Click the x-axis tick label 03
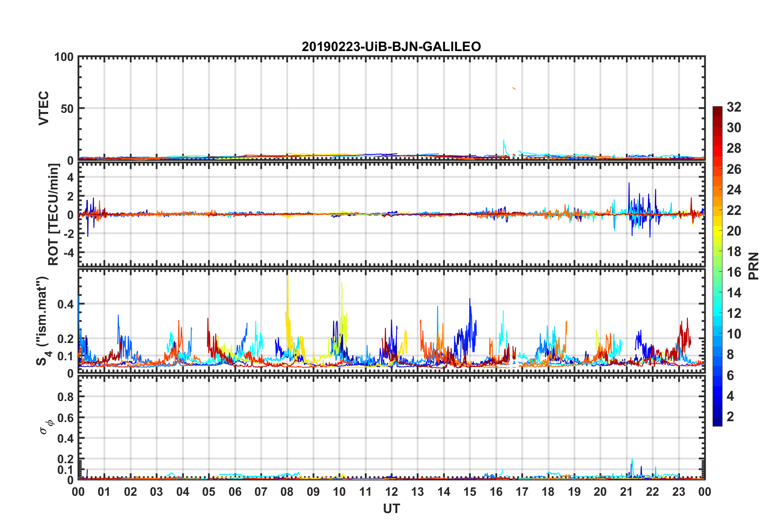The height and width of the screenshot is (532, 783). pyautogui.click(x=156, y=492)
